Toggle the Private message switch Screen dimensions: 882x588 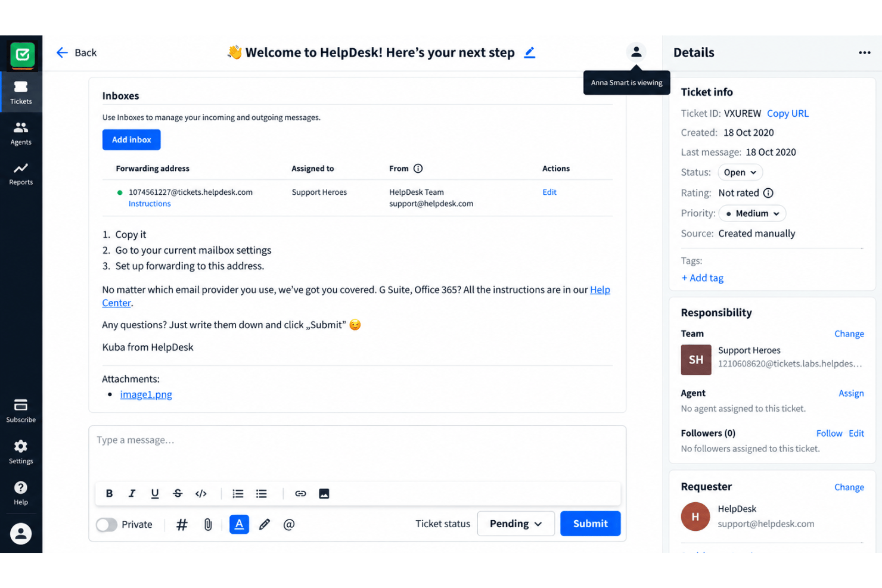[107, 524]
